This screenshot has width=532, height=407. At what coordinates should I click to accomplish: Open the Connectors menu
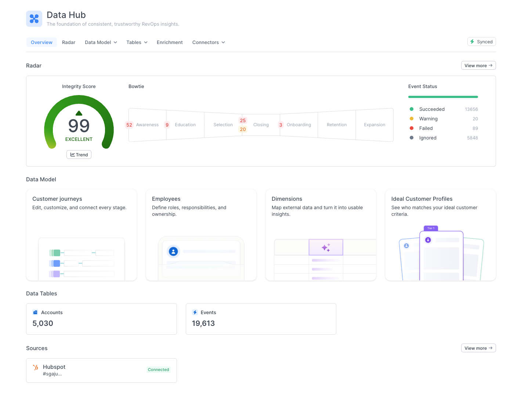[x=209, y=42]
